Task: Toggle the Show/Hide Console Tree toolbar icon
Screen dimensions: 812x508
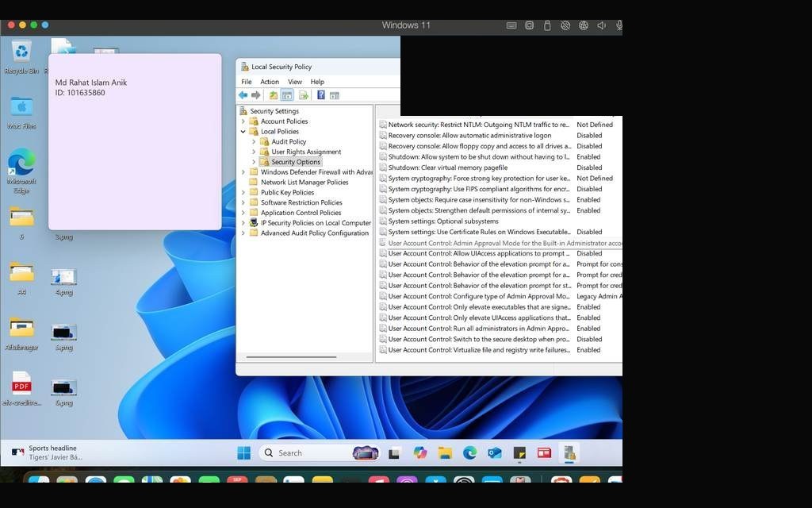Action: [287, 95]
